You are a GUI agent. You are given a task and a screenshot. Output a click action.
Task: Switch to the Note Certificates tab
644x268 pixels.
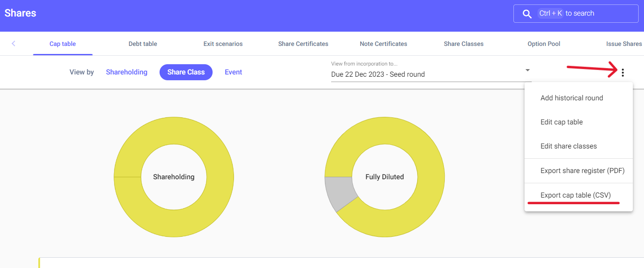383,44
